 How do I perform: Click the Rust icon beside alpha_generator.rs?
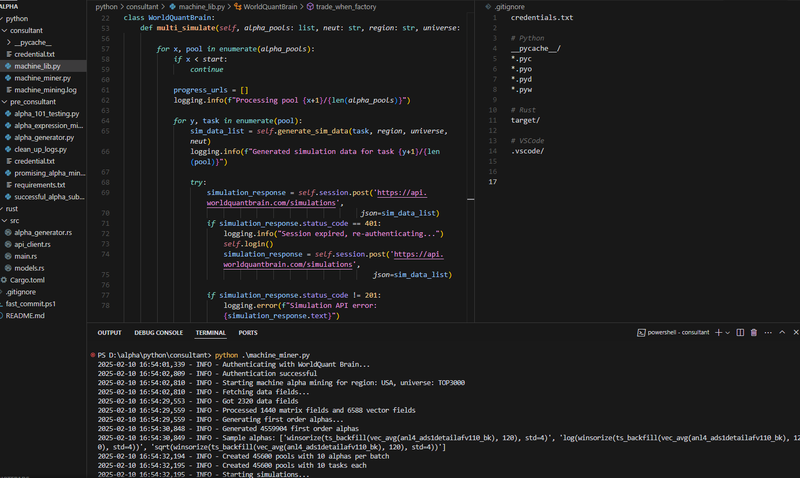tap(8, 233)
